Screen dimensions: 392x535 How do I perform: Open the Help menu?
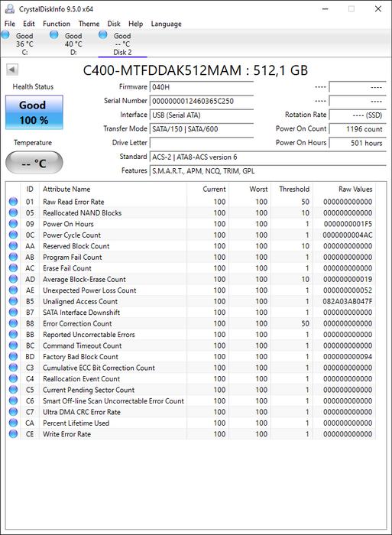[x=135, y=24]
